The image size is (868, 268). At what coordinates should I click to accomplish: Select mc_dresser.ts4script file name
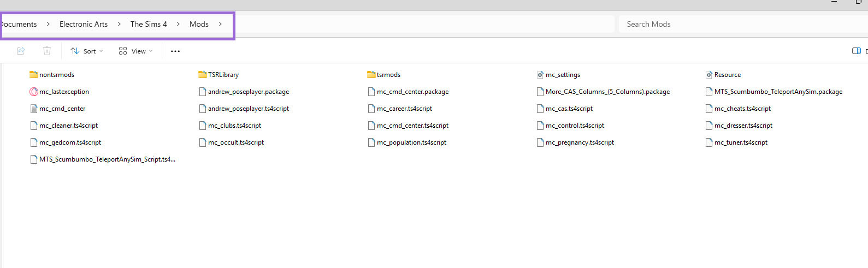click(x=743, y=126)
